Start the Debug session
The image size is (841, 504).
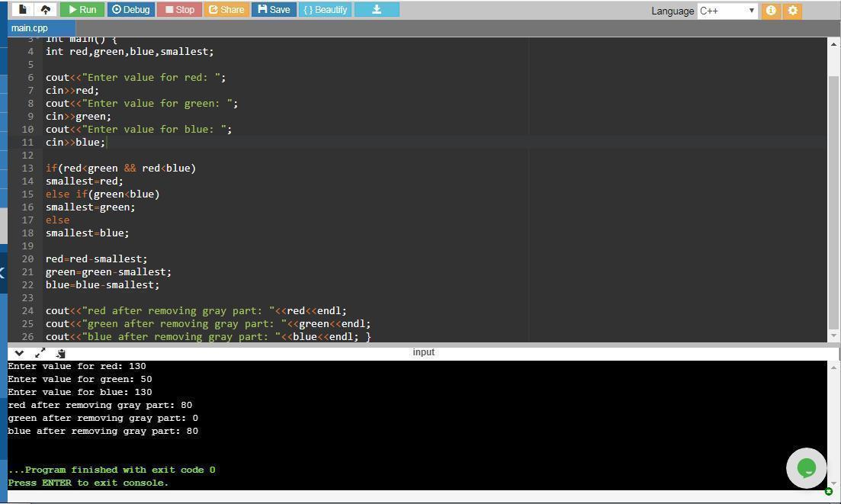coord(130,10)
